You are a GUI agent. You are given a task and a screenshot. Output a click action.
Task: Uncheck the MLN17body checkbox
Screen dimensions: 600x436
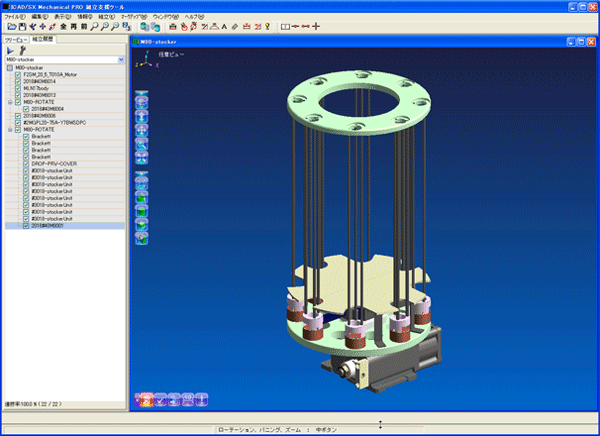click(x=18, y=88)
